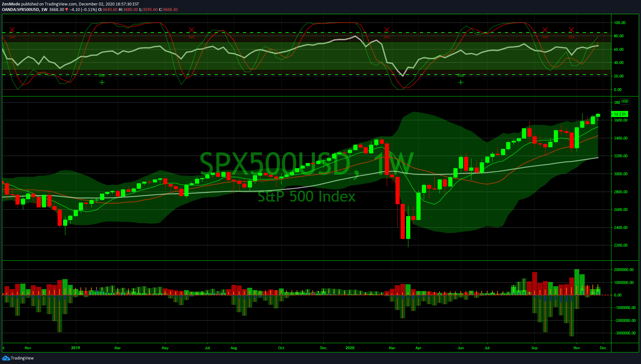Click the TradingView text at bottom left
The height and width of the screenshot is (364, 641).
click(22, 358)
